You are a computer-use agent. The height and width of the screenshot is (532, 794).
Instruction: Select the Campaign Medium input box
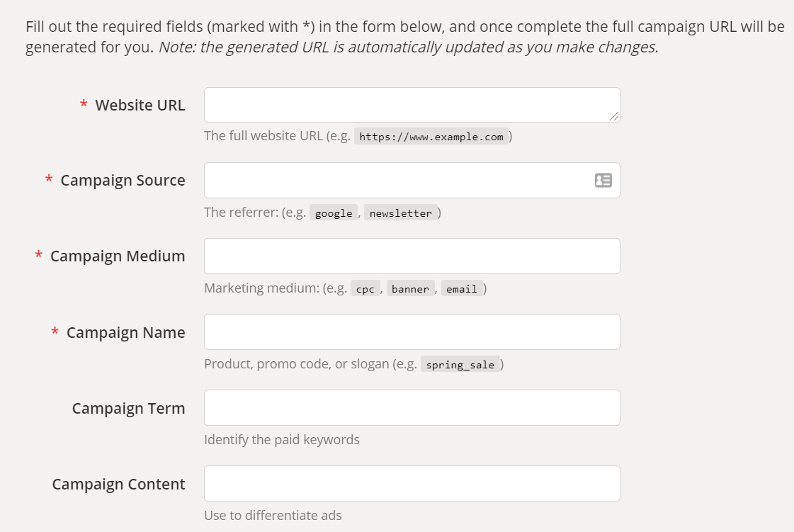point(412,256)
